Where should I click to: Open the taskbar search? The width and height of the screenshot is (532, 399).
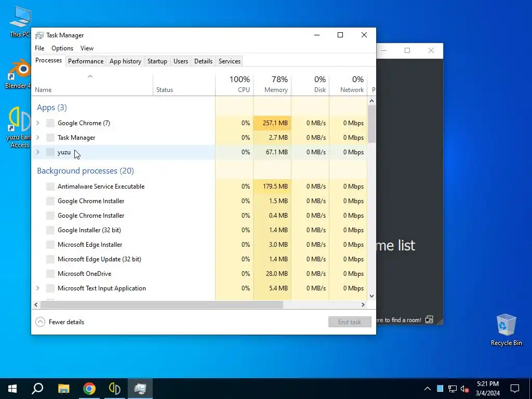pyautogui.click(x=37, y=389)
